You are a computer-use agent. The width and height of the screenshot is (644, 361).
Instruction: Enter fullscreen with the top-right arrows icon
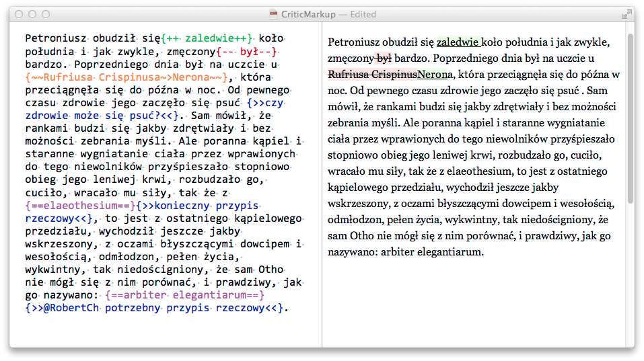click(x=626, y=14)
